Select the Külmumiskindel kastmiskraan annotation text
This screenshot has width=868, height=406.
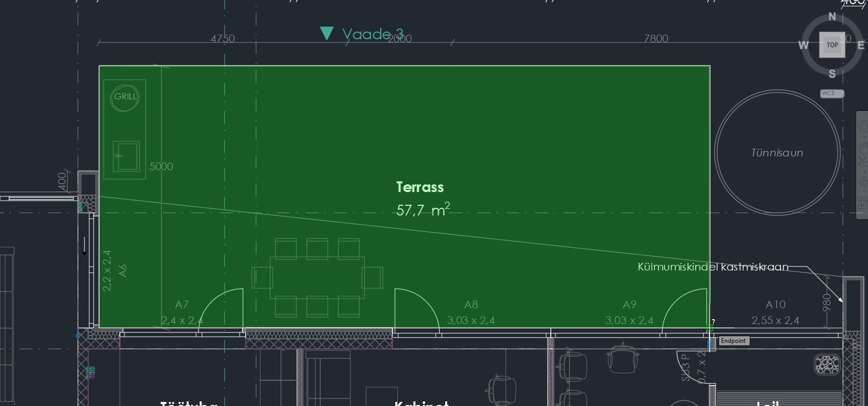pyautogui.click(x=712, y=267)
